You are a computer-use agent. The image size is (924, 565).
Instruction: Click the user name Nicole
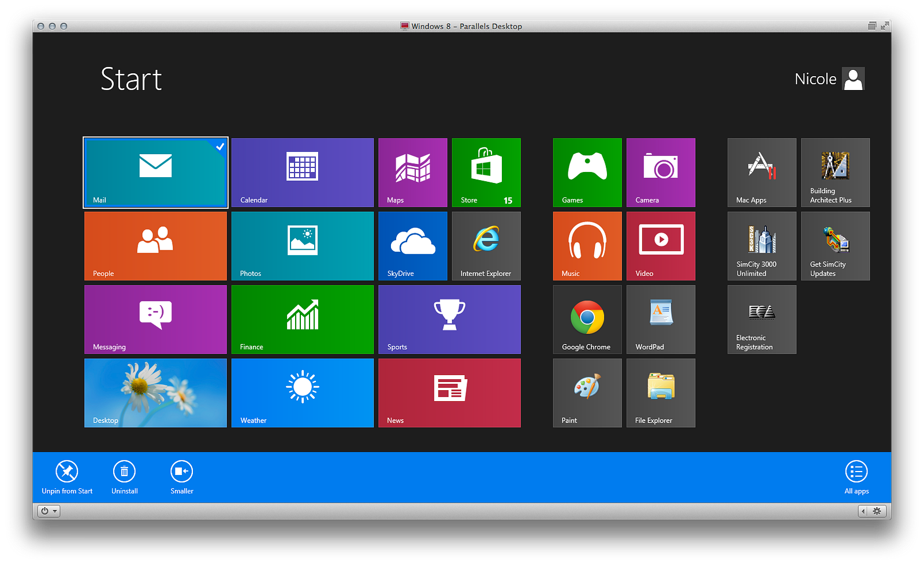point(815,79)
